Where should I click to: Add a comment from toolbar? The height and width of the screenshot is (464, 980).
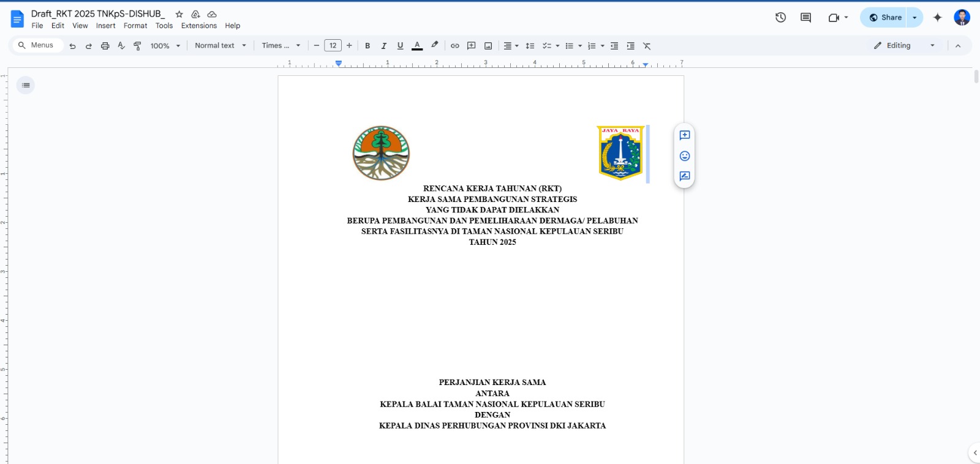[472, 46]
